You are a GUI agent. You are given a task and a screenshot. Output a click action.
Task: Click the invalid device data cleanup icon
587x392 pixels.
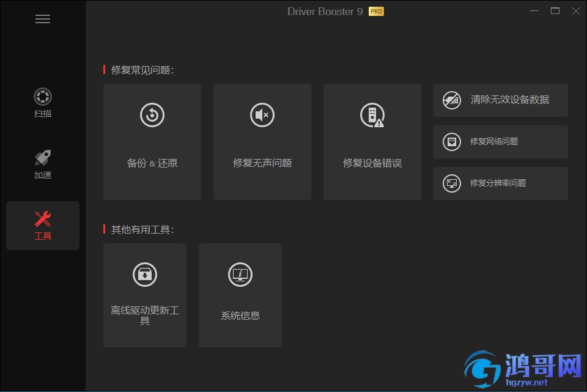point(452,100)
